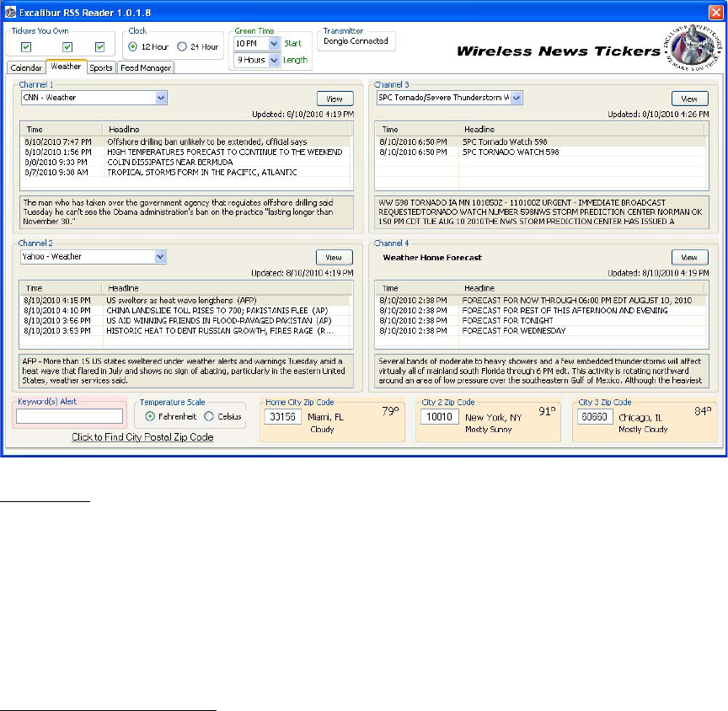
Task: Switch to the Weather tab
Action: 66,67
